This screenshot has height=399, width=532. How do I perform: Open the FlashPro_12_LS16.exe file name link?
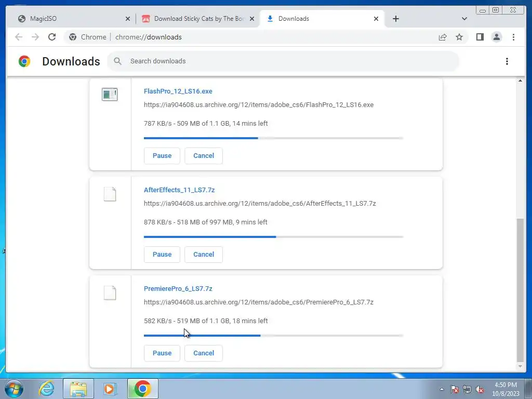[178, 91]
